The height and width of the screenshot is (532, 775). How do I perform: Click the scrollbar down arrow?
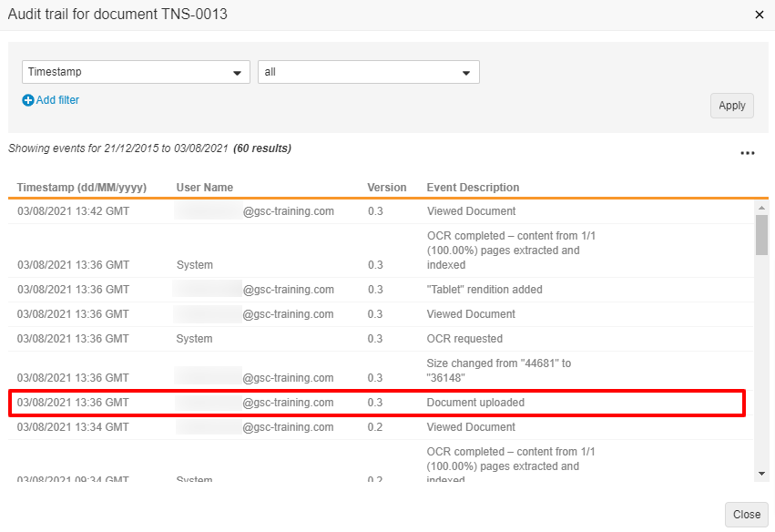coord(761,474)
